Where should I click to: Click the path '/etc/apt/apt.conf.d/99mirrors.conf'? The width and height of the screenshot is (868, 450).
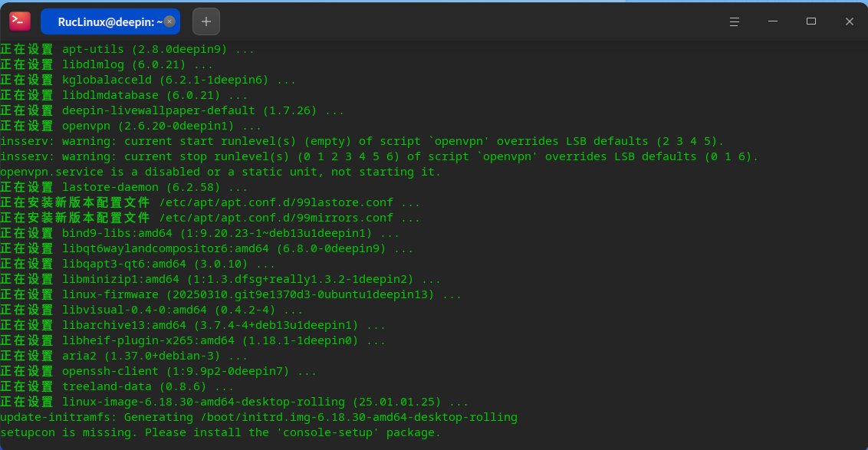276,218
